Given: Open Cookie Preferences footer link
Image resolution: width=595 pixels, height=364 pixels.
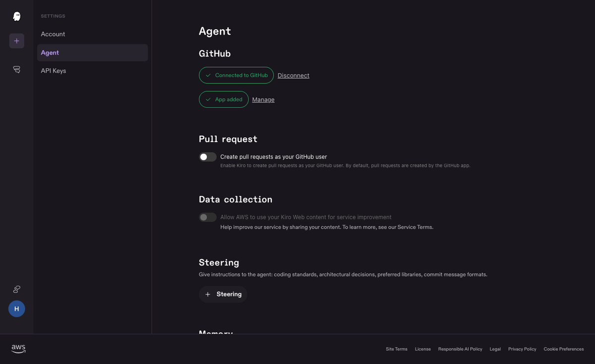Looking at the screenshot, I should tap(564, 349).
